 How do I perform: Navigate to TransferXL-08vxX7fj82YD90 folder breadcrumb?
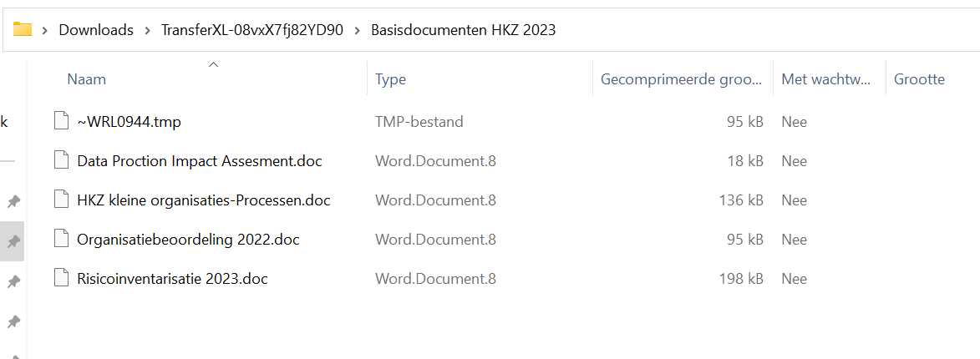(x=252, y=30)
